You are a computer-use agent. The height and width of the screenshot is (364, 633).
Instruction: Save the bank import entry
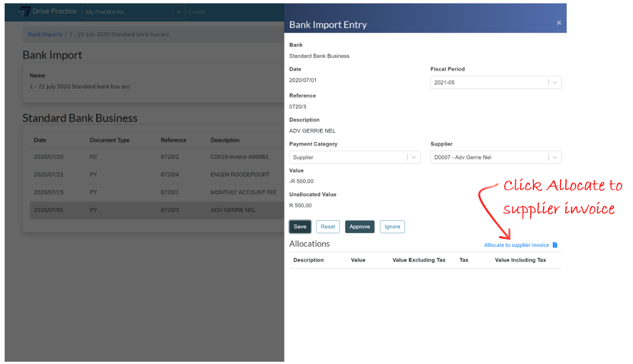click(300, 227)
